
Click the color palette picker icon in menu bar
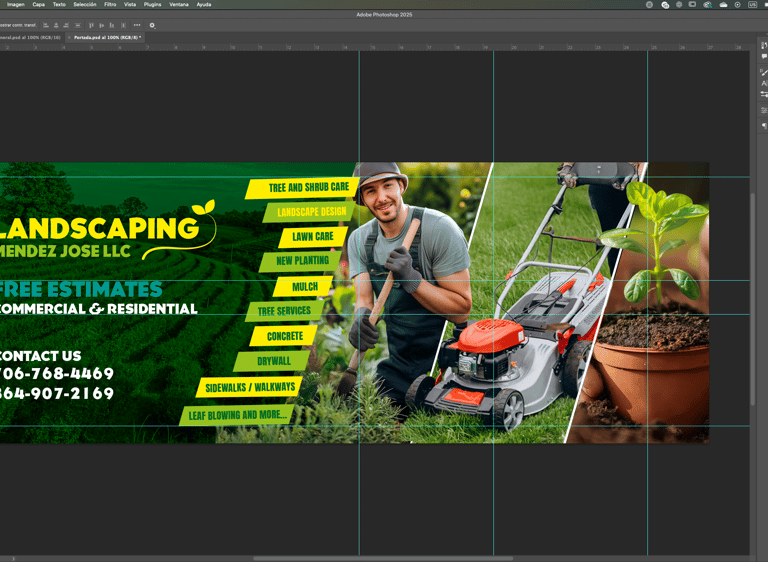[x=707, y=5]
